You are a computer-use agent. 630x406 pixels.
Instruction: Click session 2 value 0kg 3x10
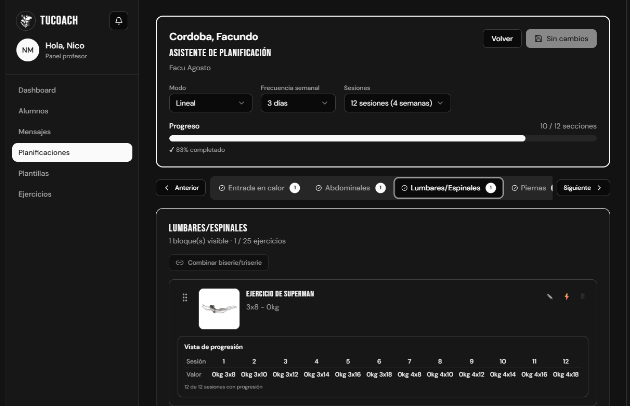[x=254, y=374]
